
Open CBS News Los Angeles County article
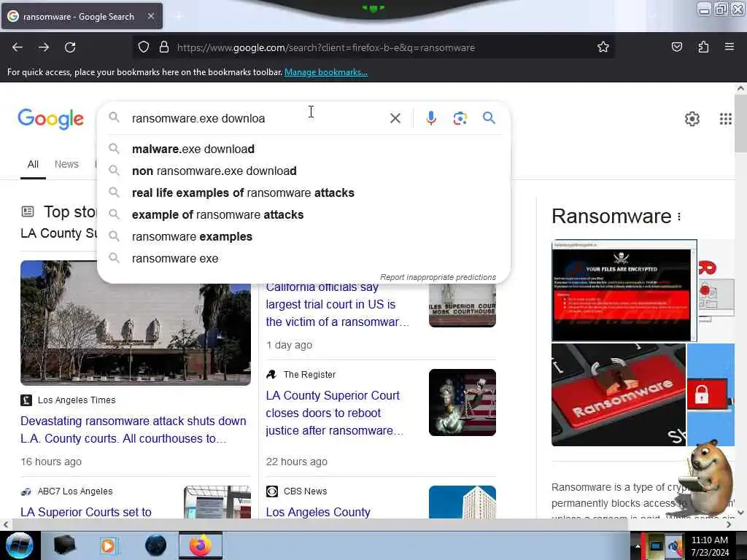click(x=318, y=512)
